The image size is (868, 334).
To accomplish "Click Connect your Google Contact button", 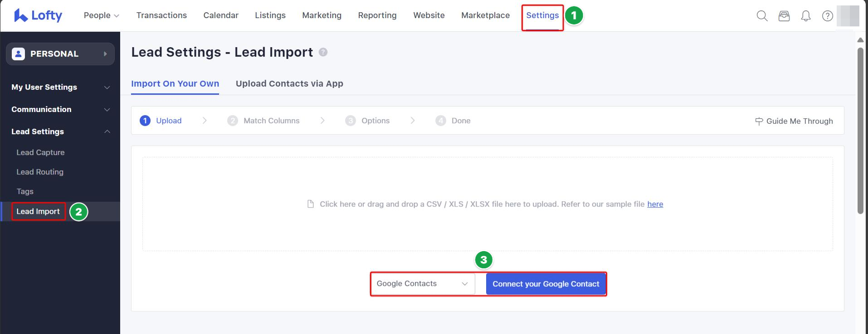I will point(546,284).
